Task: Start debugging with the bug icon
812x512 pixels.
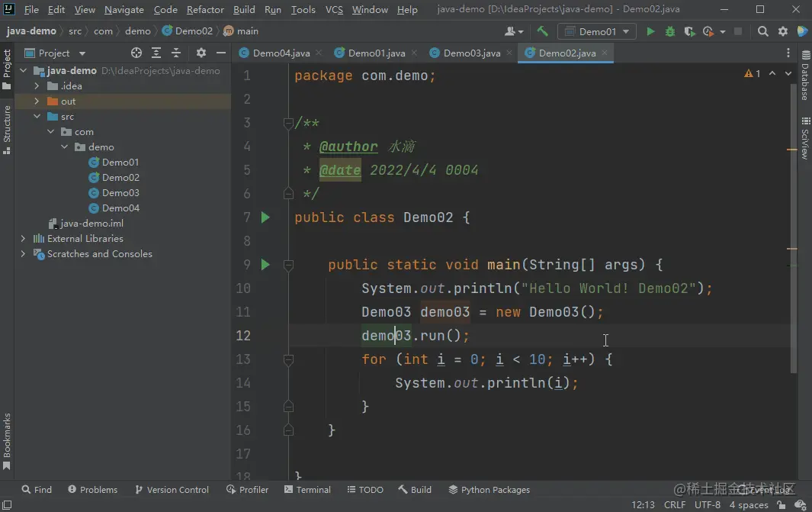Action: coord(670,31)
